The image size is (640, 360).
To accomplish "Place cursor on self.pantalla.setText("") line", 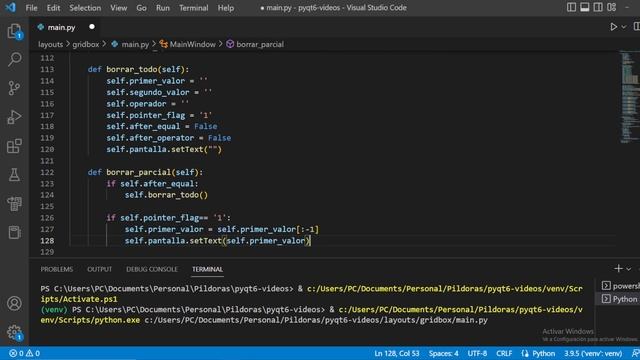I will (x=164, y=149).
